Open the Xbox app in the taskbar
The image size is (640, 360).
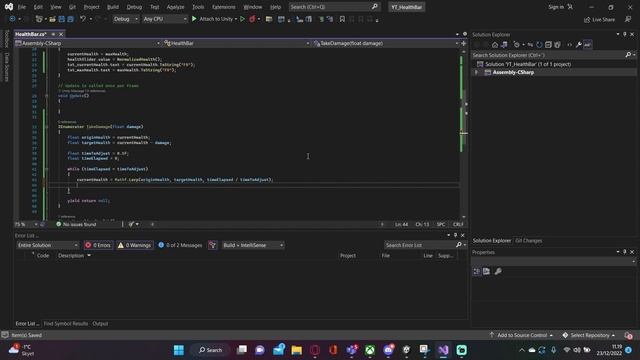pos(370,350)
